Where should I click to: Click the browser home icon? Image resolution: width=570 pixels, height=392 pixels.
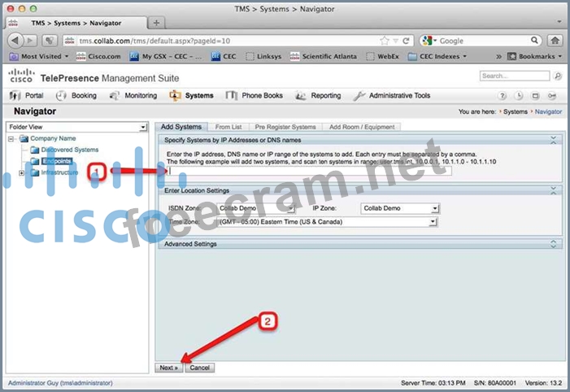(x=555, y=40)
